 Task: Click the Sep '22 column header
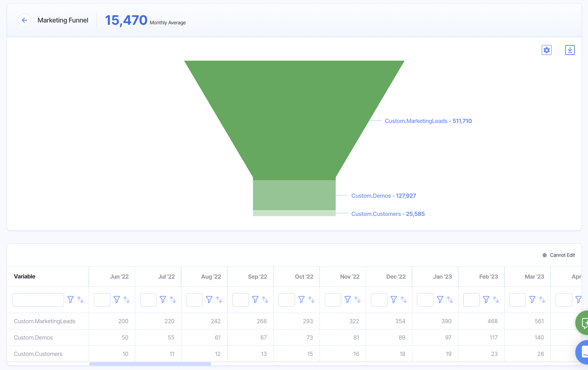click(257, 276)
